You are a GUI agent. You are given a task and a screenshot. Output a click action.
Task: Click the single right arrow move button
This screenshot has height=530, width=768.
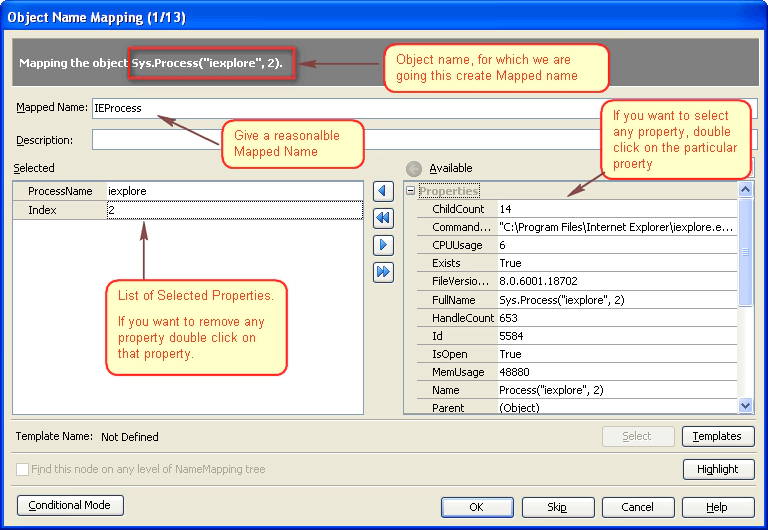[x=382, y=245]
